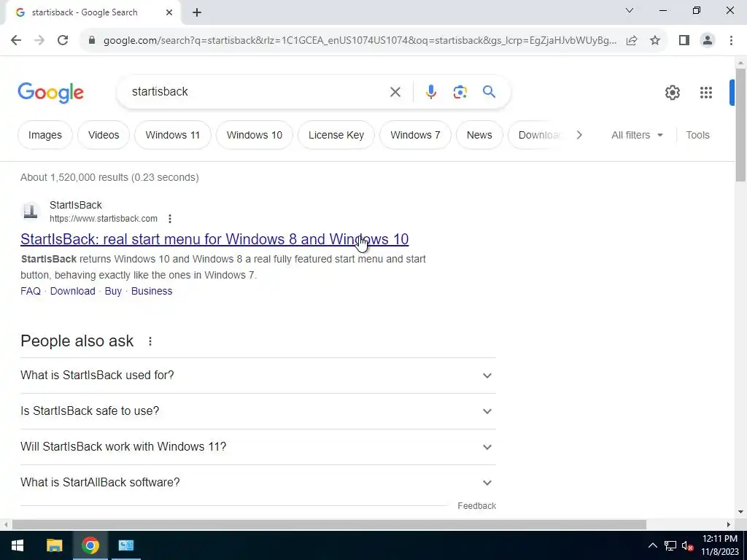Reload the current page
747x560 pixels.
coord(63,41)
